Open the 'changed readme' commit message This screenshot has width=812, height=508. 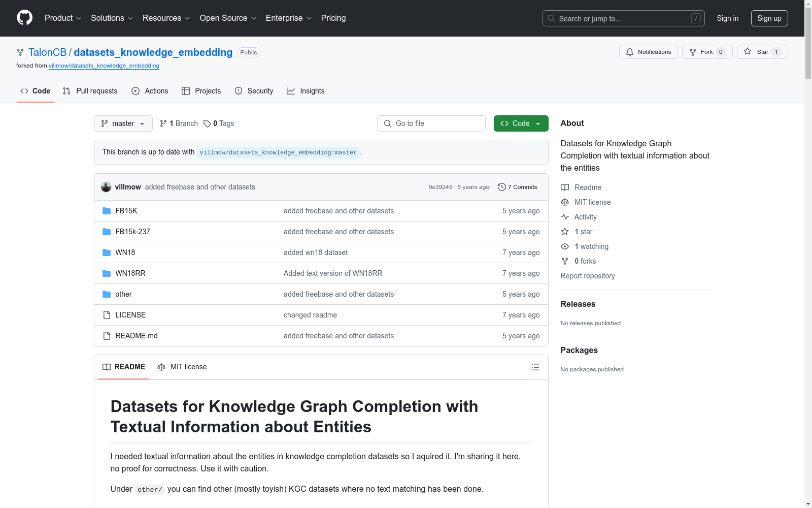point(310,315)
